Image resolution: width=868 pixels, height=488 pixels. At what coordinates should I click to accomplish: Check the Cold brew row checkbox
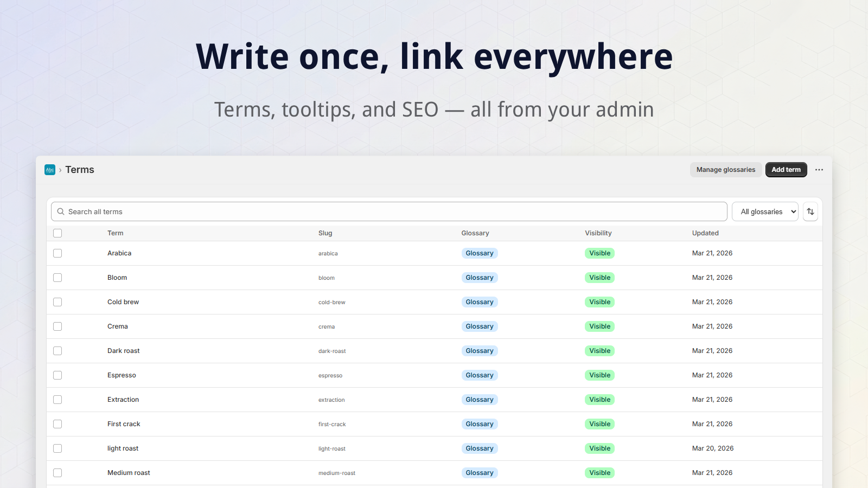click(58, 302)
